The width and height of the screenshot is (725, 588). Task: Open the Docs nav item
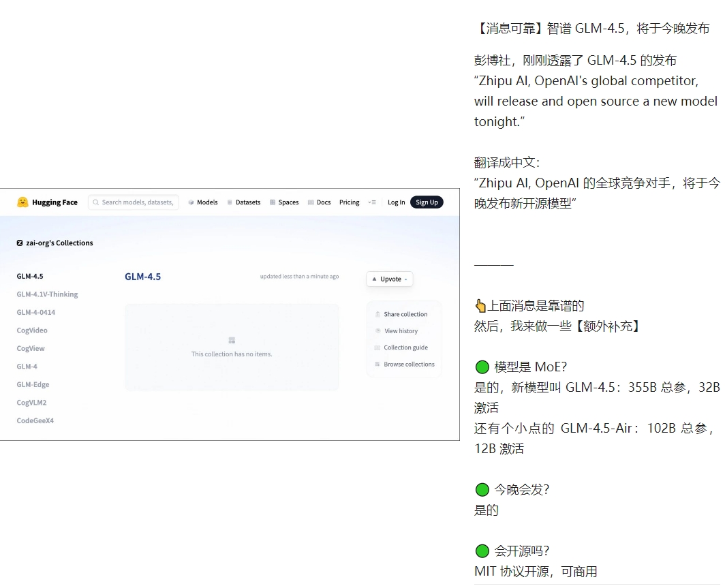coord(324,202)
